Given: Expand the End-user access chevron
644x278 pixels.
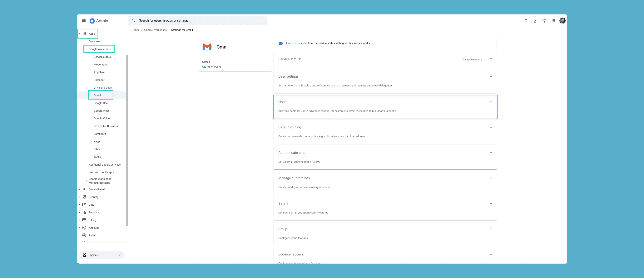Looking at the screenshot, I should point(491,255).
